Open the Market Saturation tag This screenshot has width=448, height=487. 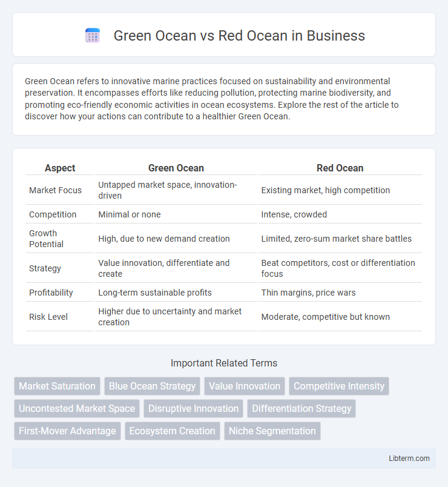coord(57,386)
